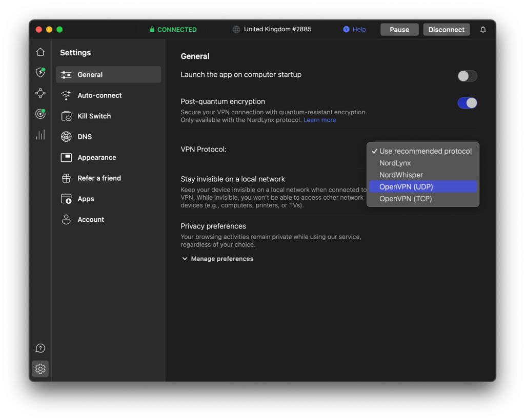Click the General section heading in content
This screenshot has height=420, width=525.
(x=195, y=56)
